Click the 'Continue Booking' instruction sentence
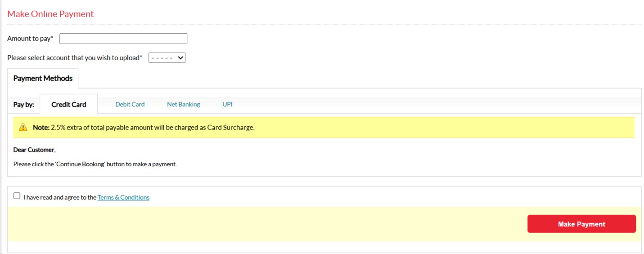 [95, 164]
